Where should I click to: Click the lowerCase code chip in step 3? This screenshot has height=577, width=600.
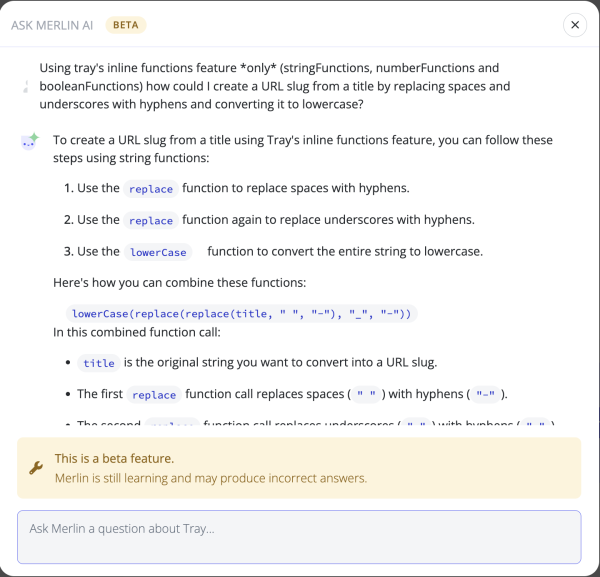159,252
